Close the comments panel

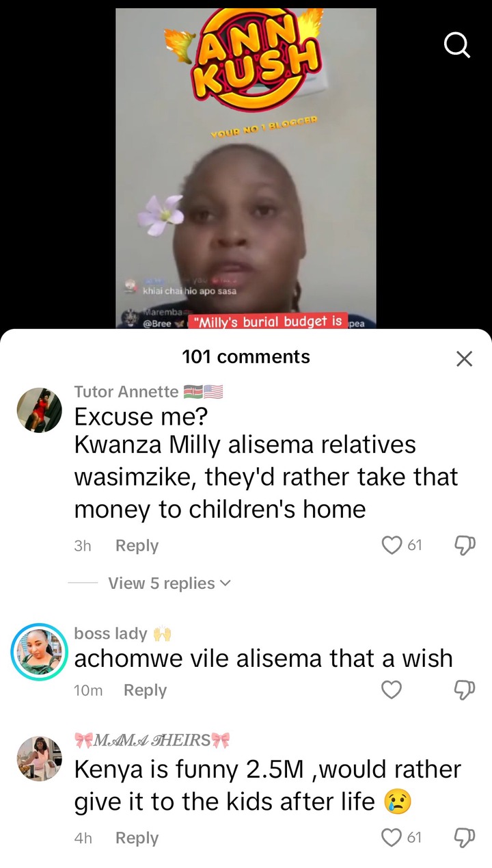point(464,358)
